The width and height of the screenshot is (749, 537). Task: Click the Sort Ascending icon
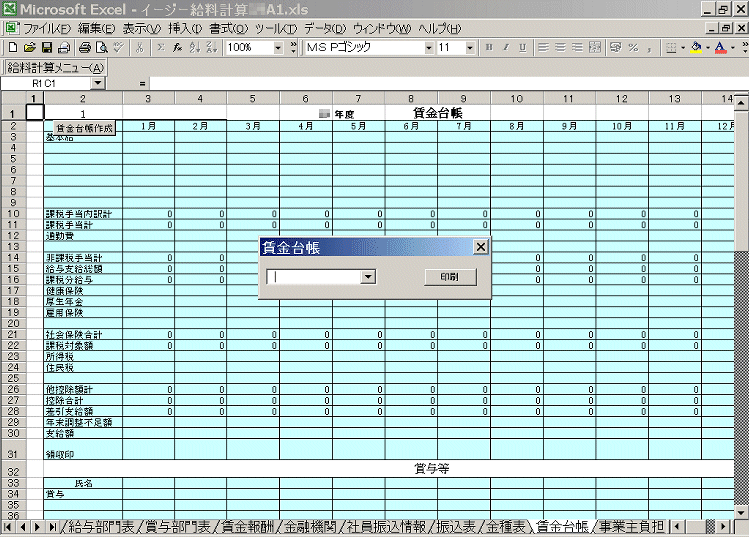(193, 47)
